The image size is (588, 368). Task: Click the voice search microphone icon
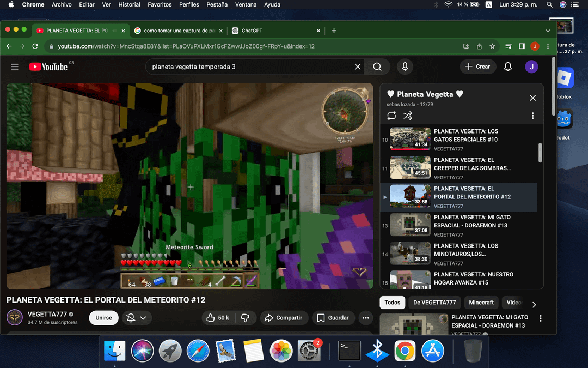(405, 67)
